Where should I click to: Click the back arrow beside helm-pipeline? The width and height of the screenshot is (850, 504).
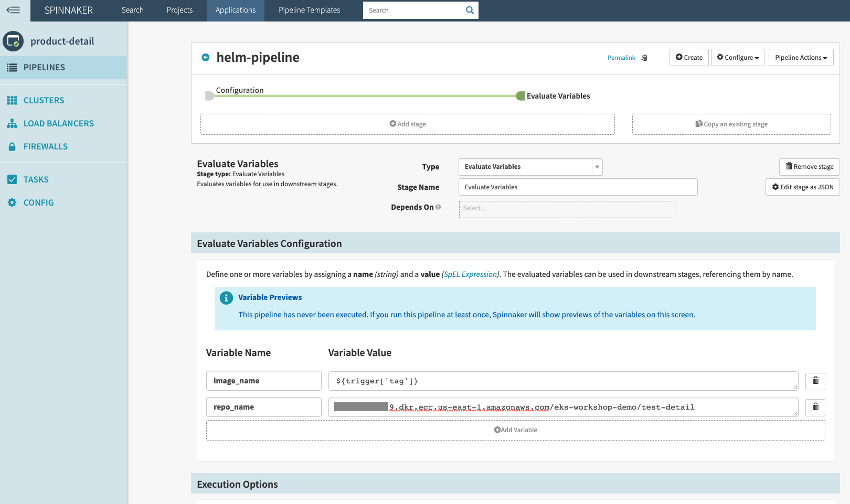pos(205,58)
